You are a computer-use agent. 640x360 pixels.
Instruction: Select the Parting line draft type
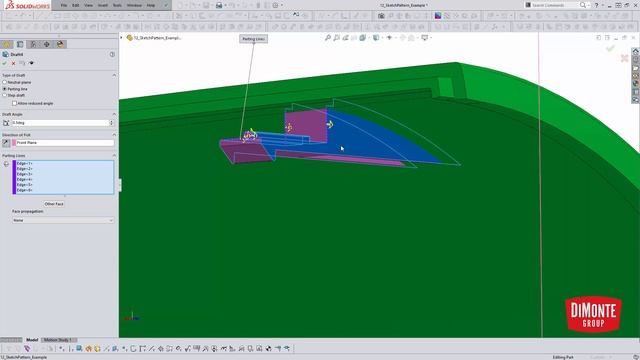pyautogui.click(x=4, y=89)
